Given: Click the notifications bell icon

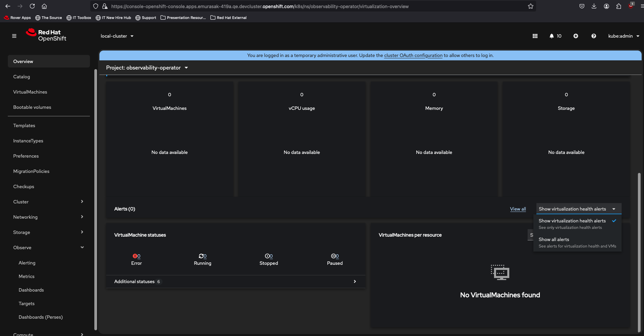Looking at the screenshot, I should click(x=552, y=36).
